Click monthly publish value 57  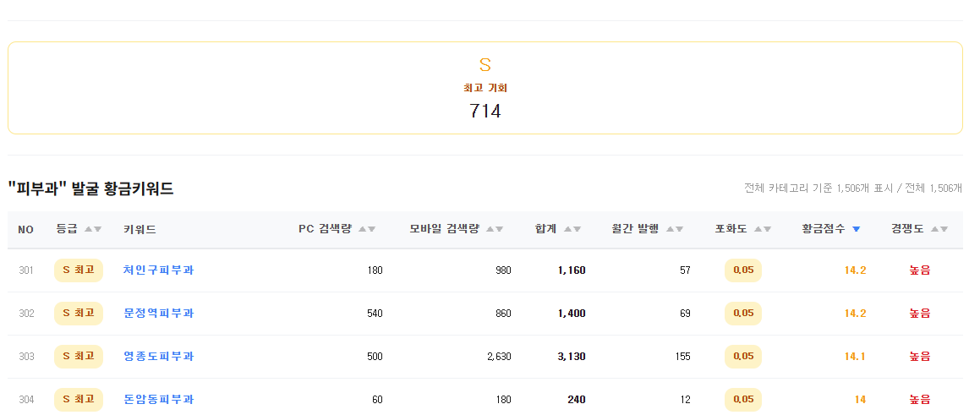coord(685,270)
